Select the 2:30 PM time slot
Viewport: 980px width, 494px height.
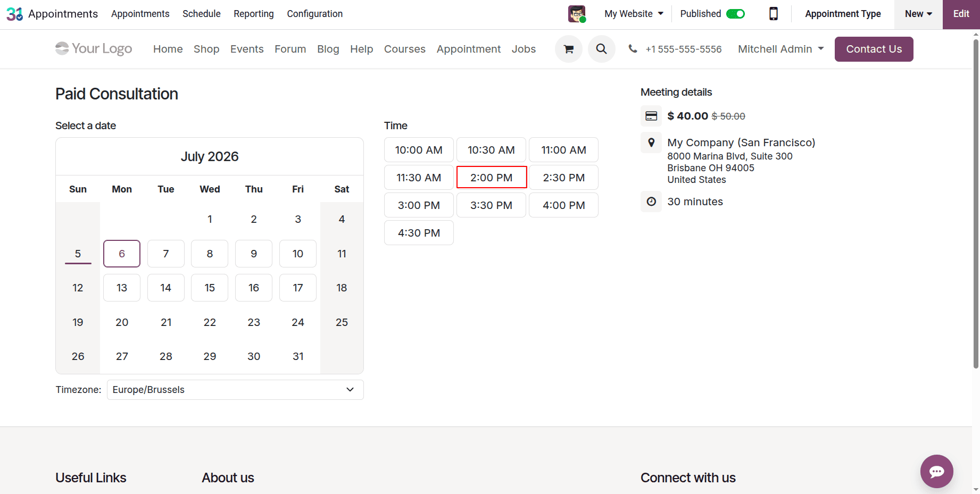(x=564, y=178)
